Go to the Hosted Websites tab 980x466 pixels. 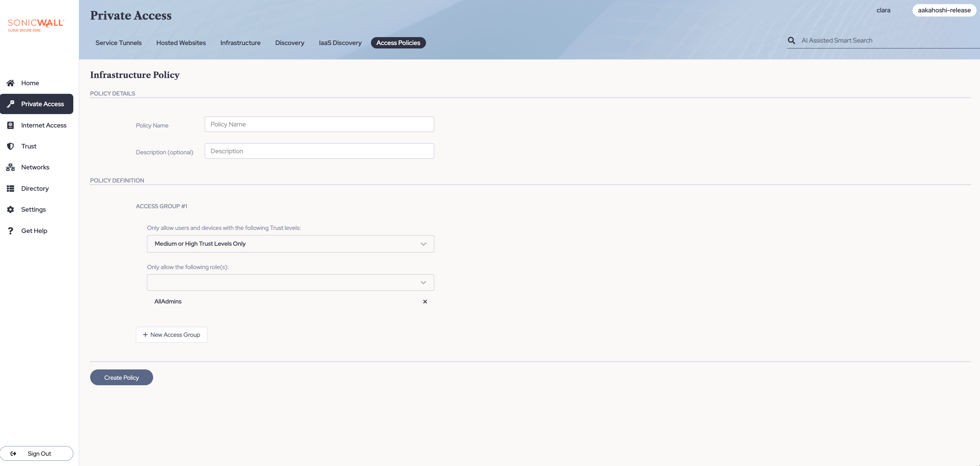181,43
